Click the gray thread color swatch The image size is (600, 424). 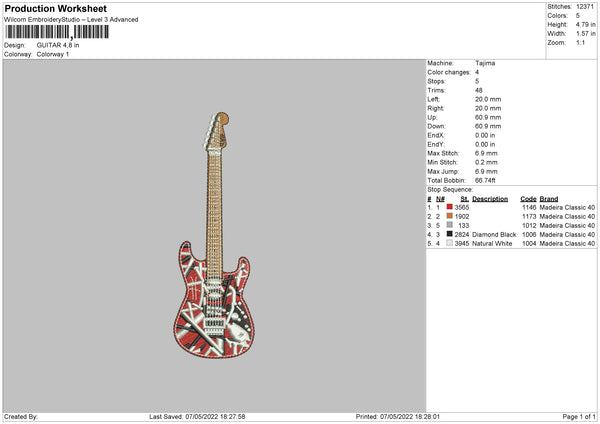click(x=449, y=225)
